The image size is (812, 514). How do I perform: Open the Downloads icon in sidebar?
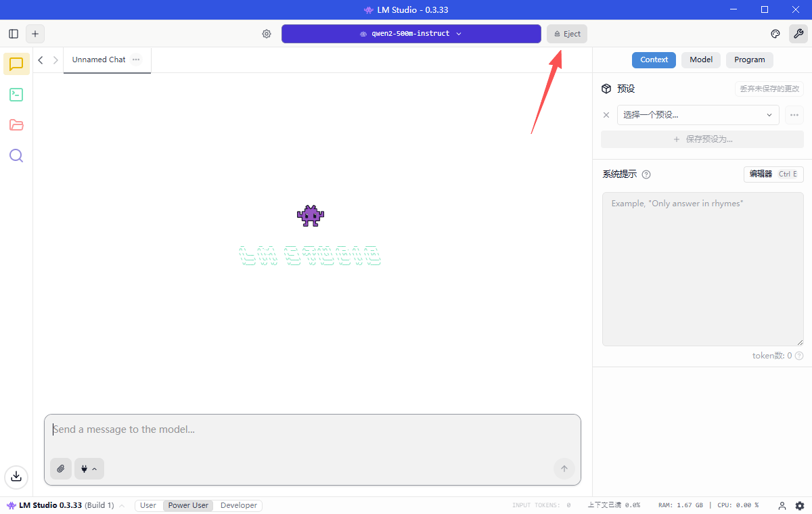(x=16, y=476)
